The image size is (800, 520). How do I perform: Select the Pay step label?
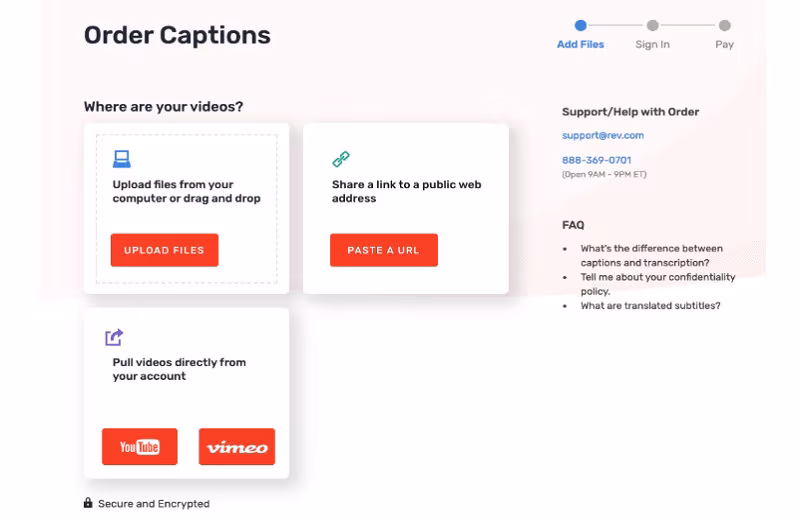[724, 45]
